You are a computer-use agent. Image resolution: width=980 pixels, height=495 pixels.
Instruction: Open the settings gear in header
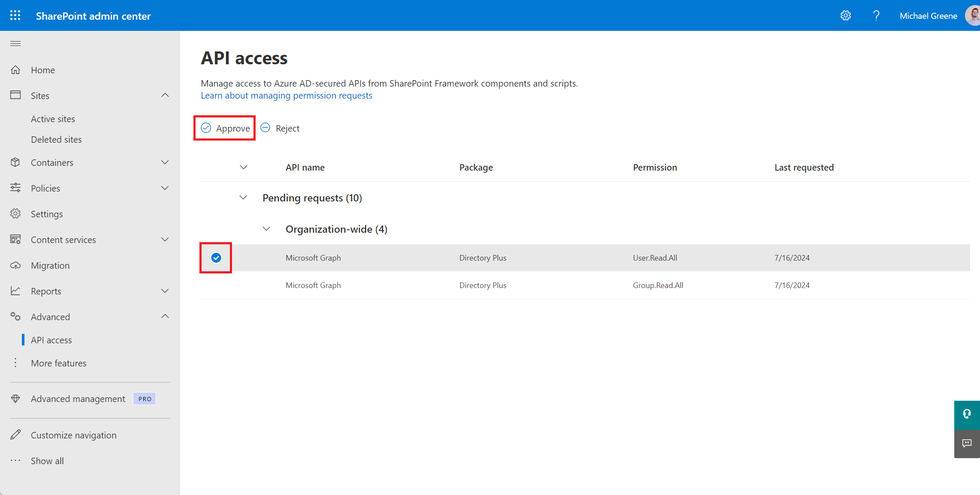(845, 16)
